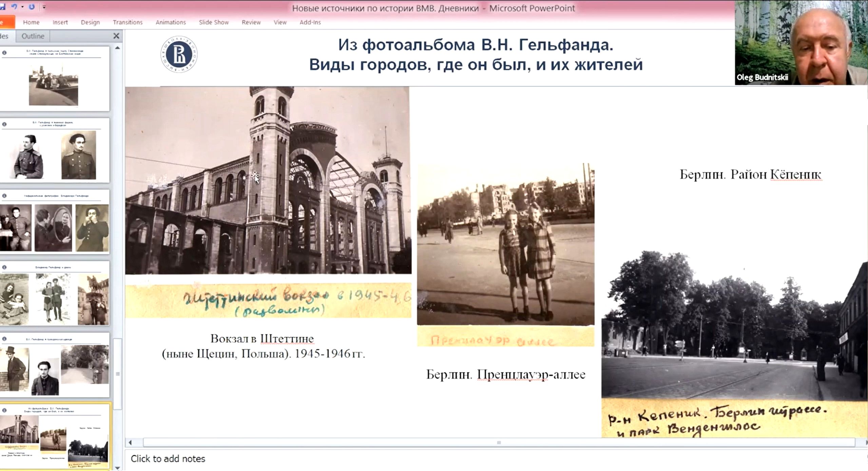Click the Undo icon in quick access
Viewport: 868px width, 471px height.
tap(14, 6)
